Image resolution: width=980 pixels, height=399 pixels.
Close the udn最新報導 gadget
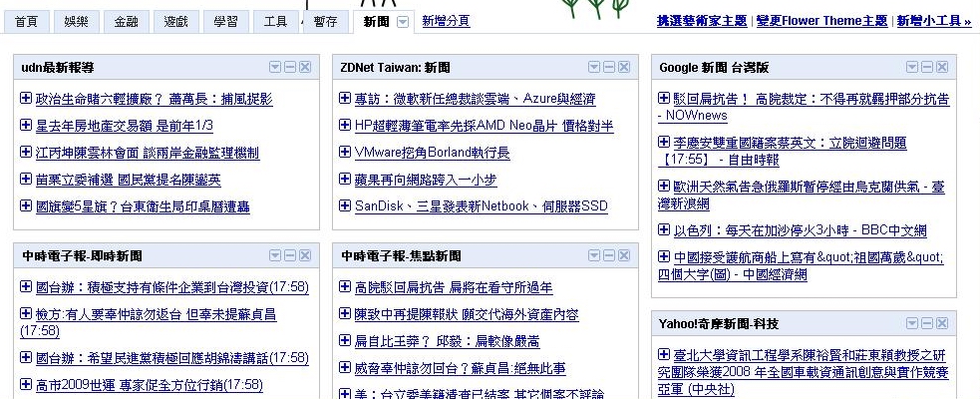pyautogui.click(x=305, y=67)
